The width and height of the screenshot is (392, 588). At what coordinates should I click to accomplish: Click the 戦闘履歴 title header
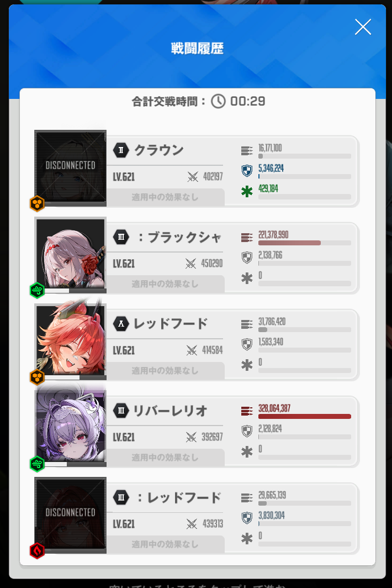tap(197, 49)
